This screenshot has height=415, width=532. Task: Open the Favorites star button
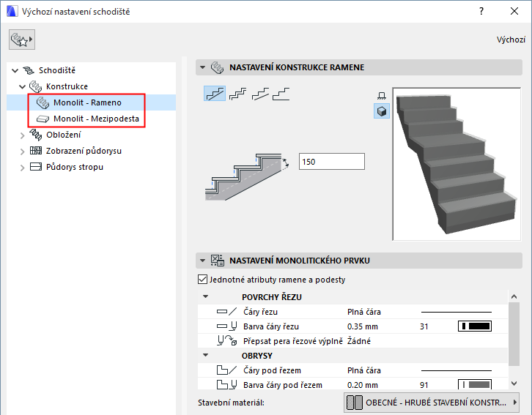[x=22, y=40]
